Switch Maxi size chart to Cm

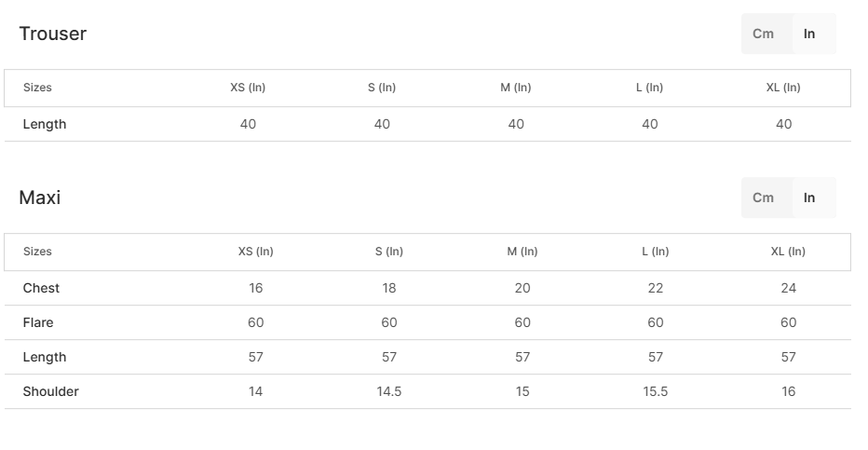(763, 198)
